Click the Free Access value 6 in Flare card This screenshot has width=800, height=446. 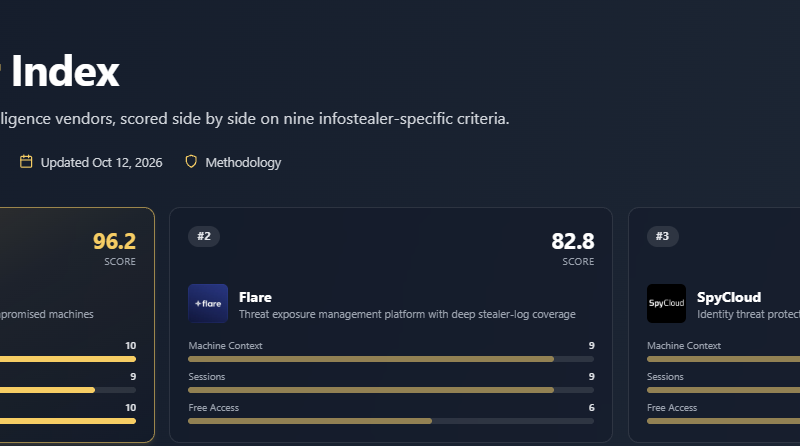tap(591, 408)
